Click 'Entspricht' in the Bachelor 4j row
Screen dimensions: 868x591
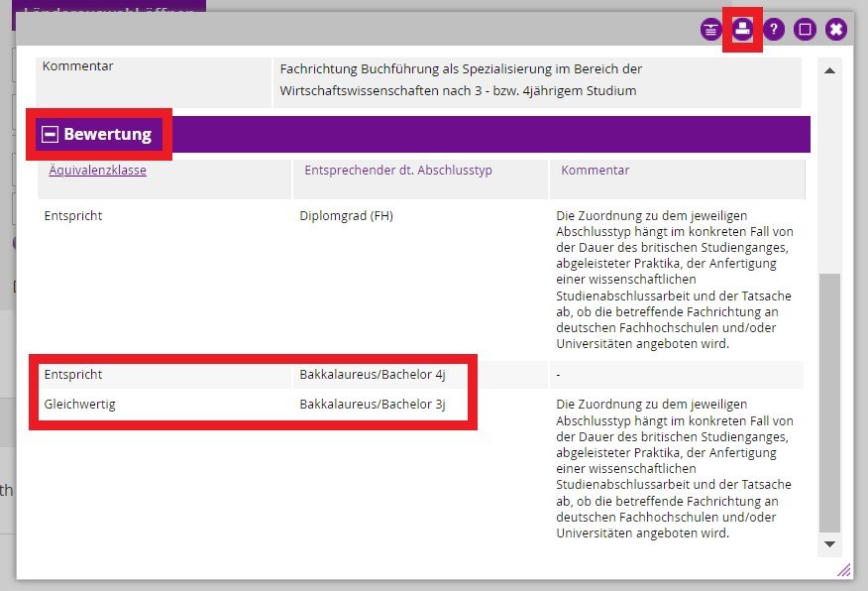[73, 375]
